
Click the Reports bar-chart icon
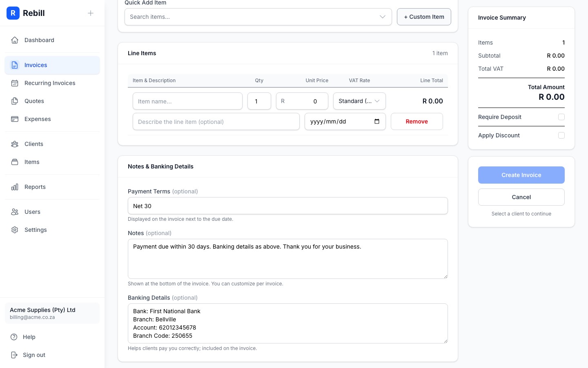(x=15, y=187)
